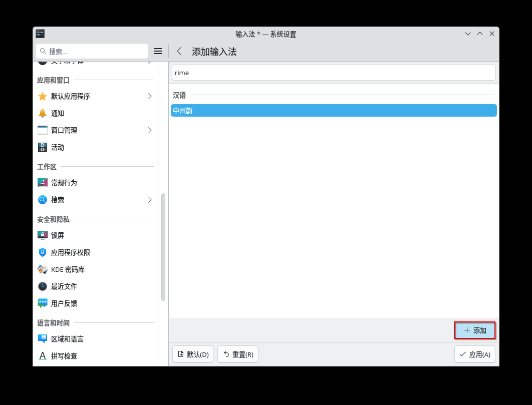This screenshot has width=532, height=405.
Task: Click the input method filter field containing rime
Action: click(x=334, y=73)
